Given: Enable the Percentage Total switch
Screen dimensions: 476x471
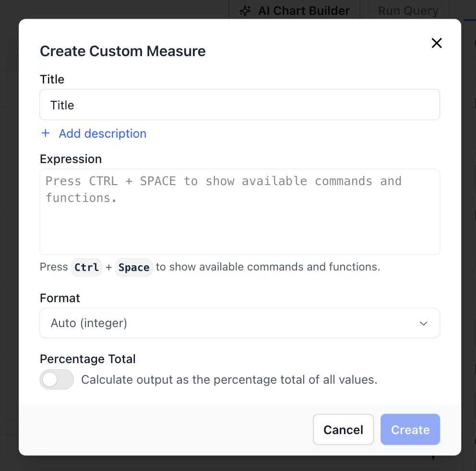Looking at the screenshot, I should pyautogui.click(x=57, y=380).
